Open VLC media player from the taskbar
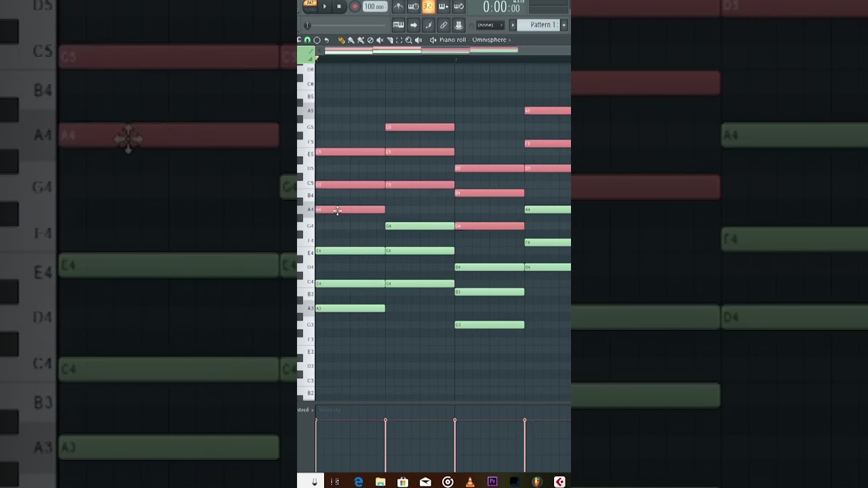868x488 pixels. click(470, 482)
